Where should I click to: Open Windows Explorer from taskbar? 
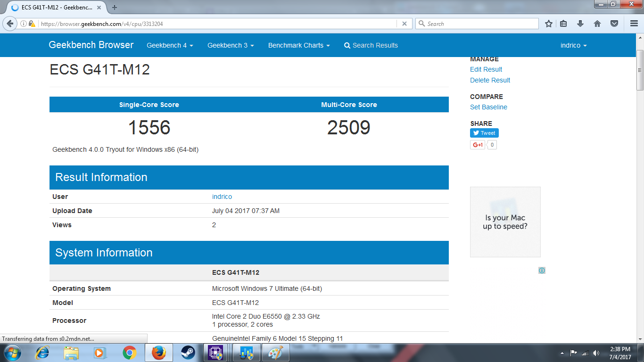pyautogui.click(x=71, y=353)
